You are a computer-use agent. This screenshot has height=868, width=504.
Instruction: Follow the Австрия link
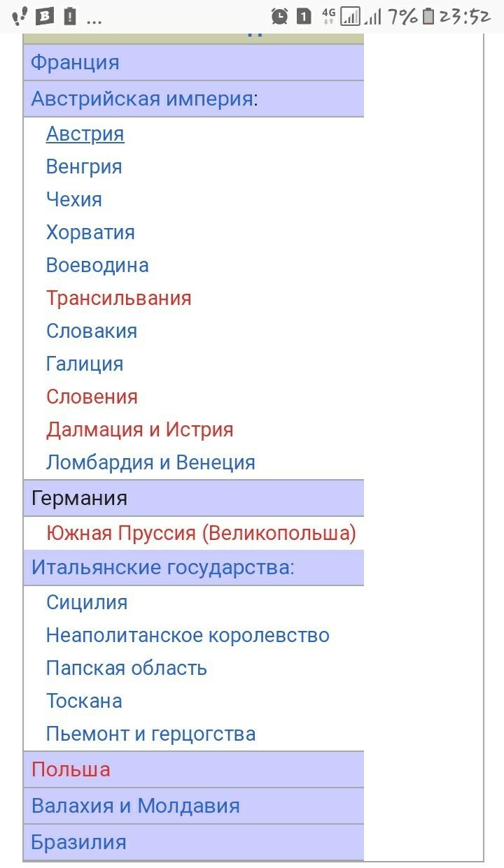pos(85,134)
